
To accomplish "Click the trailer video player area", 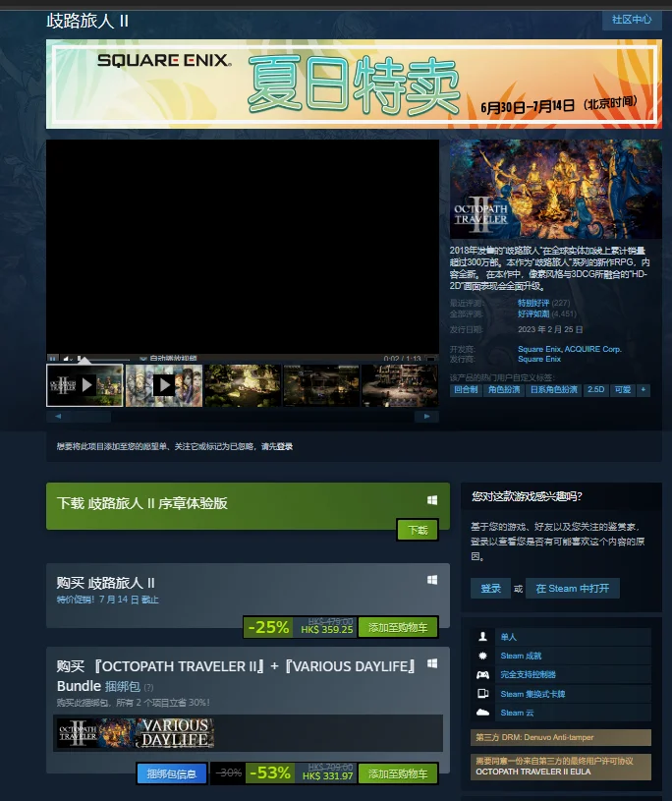I will pos(243,247).
